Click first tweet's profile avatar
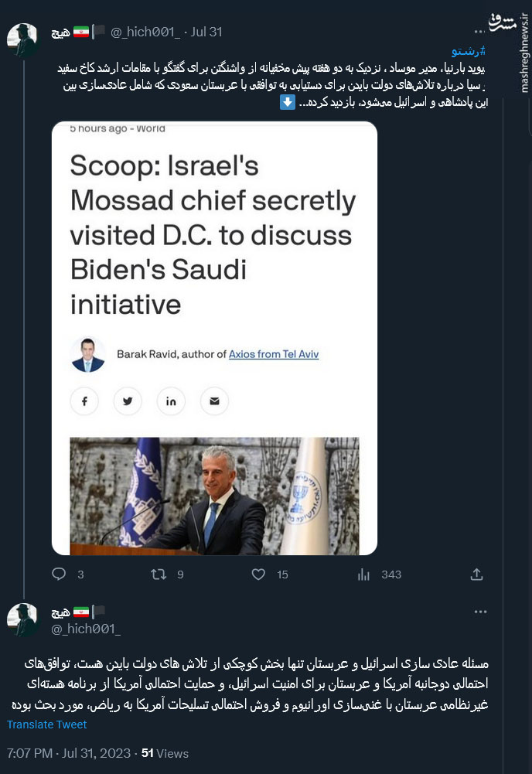This screenshot has height=774, width=532. point(23,40)
